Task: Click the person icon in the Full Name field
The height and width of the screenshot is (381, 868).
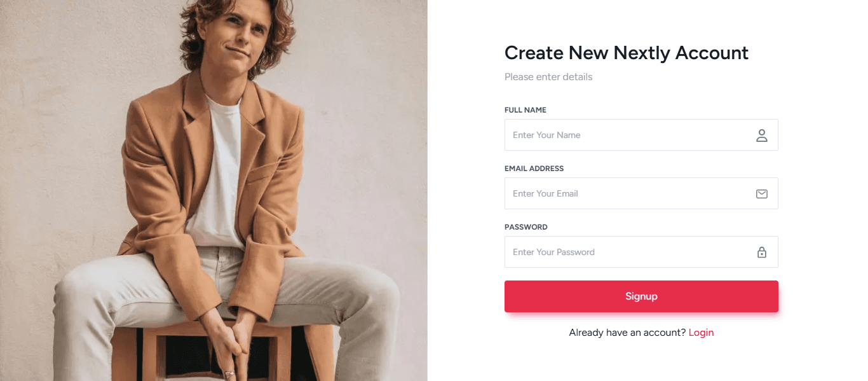Action: (x=762, y=135)
